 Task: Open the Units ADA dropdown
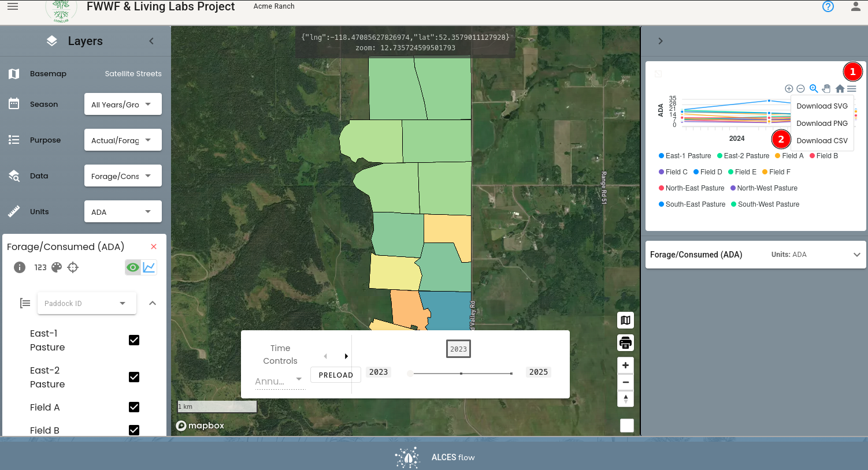(123, 212)
